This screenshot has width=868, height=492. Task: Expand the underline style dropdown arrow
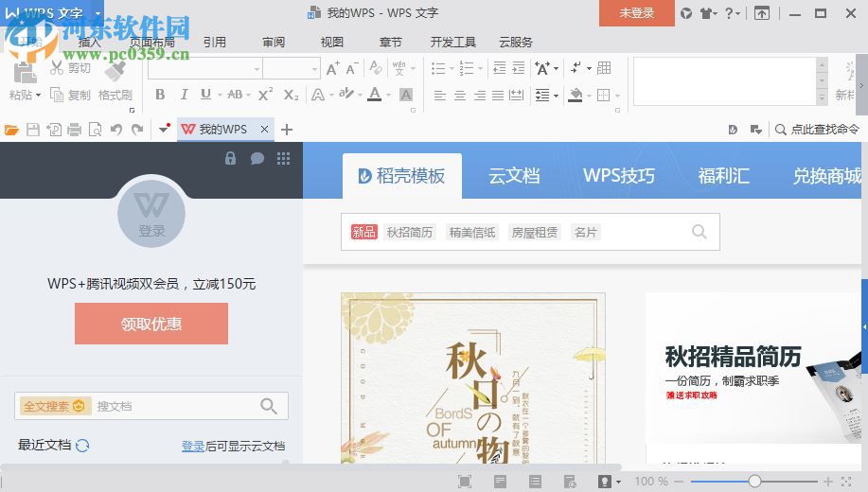(x=220, y=96)
